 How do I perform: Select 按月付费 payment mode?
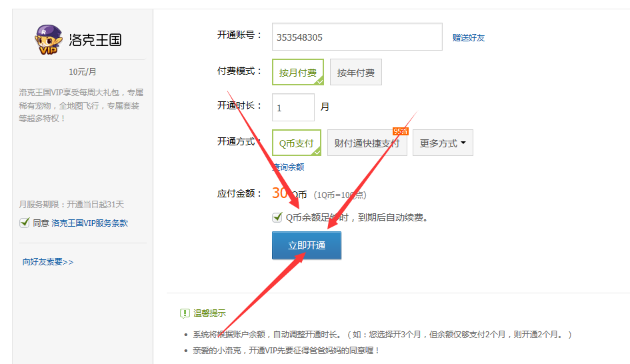click(298, 72)
